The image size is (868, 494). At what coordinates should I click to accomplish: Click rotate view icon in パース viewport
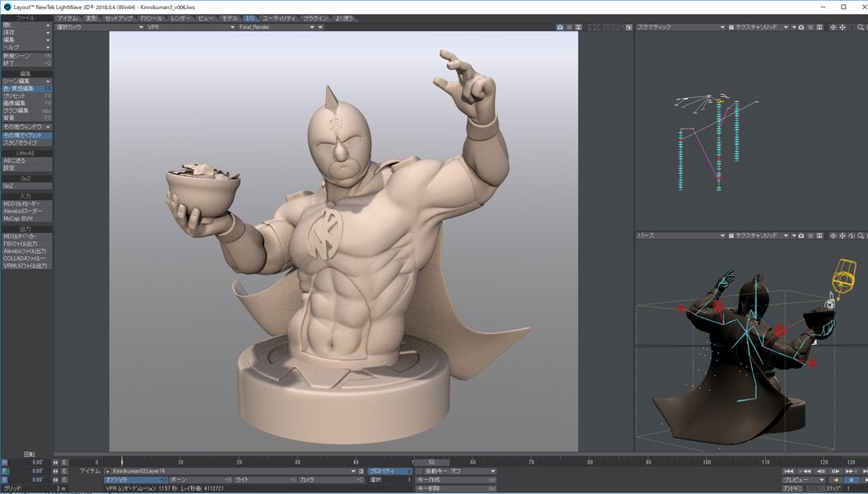852,235
